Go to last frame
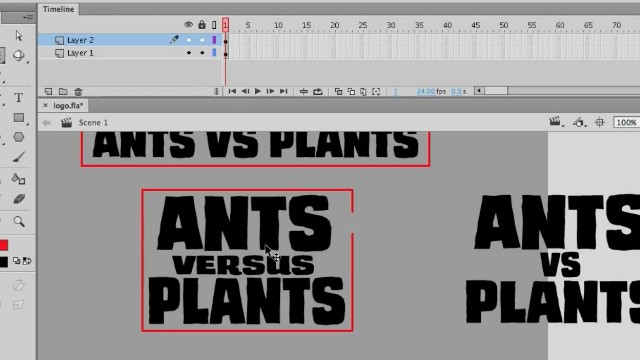 tap(283, 91)
